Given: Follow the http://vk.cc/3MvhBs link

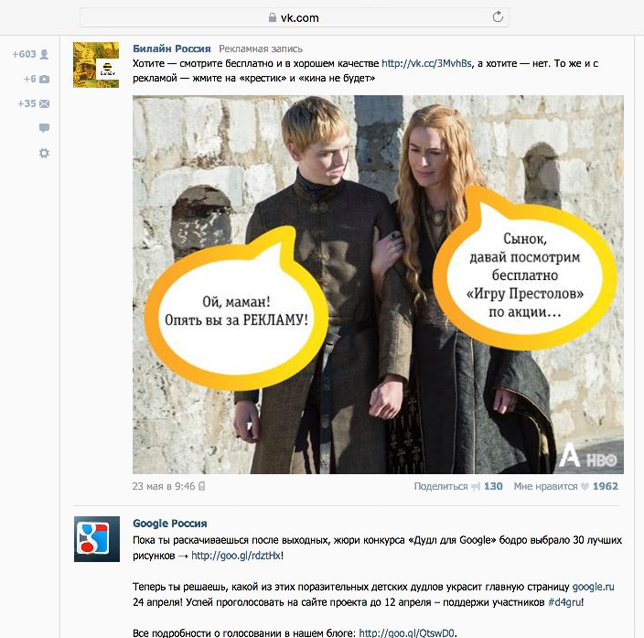Looking at the screenshot, I should [x=426, y=64].
